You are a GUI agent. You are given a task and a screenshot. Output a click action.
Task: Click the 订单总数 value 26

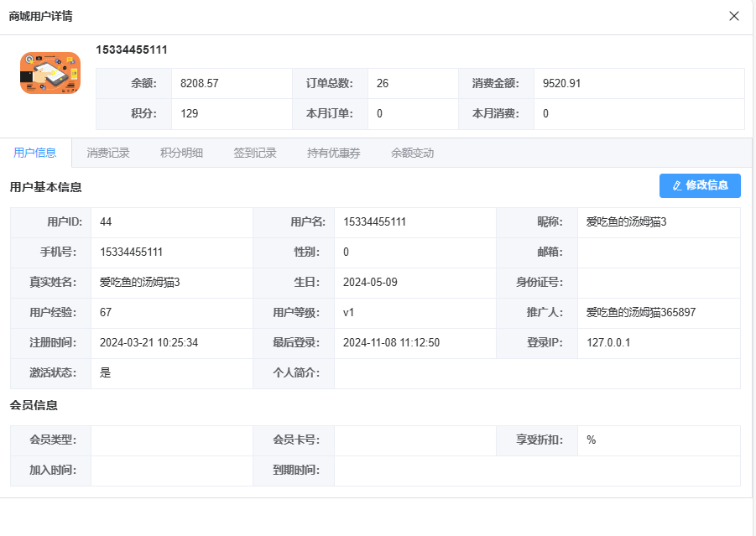383,83
